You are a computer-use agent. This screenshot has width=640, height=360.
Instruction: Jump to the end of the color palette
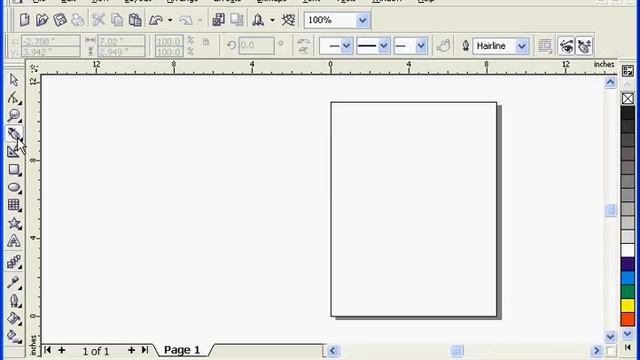[628, 347]
